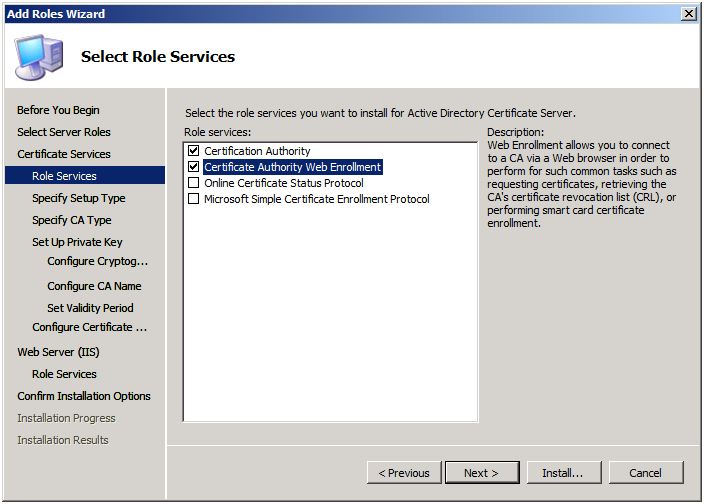Open Configure Certificate ... step

pyautogui.click(x=89, y=327)
